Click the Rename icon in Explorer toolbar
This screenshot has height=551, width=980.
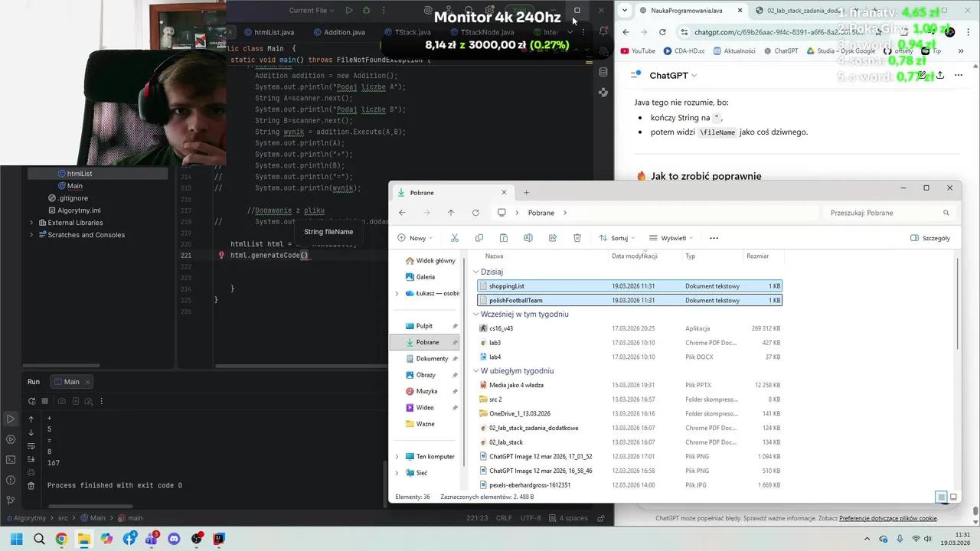tap(528, 238)
